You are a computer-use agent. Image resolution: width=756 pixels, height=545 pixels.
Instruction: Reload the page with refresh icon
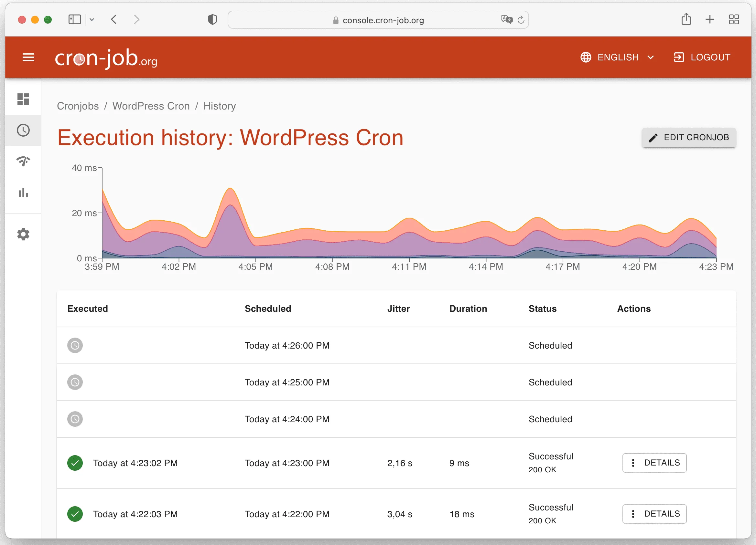point(521,20)
